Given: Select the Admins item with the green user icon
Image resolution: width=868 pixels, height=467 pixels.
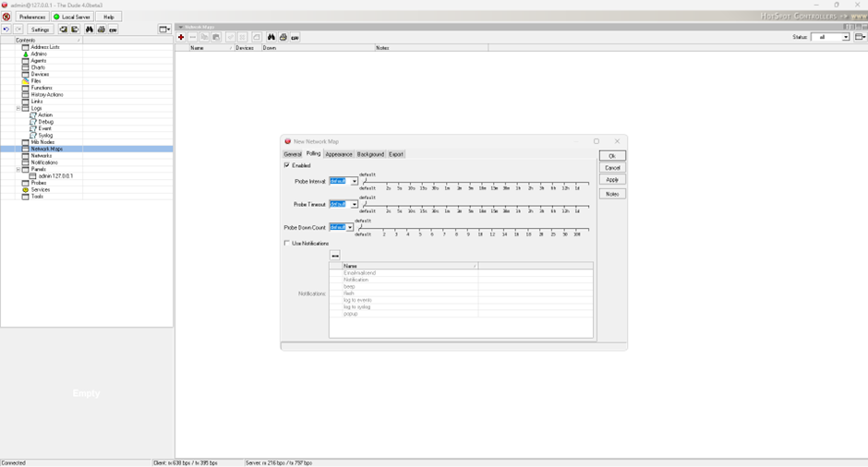Looking at the screenshot, I should tap(39, 54).
